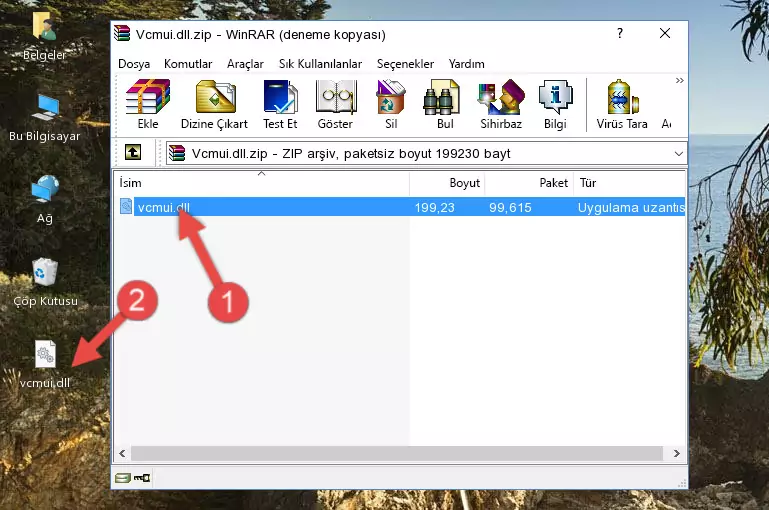Open the Araçlar menu

coord(245,64)
